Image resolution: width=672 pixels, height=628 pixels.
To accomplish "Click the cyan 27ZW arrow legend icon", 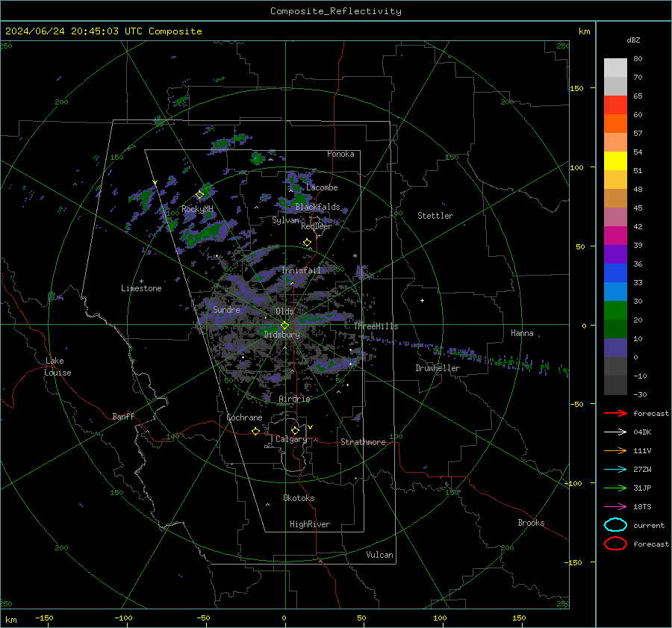I will [x=615, y=470].
